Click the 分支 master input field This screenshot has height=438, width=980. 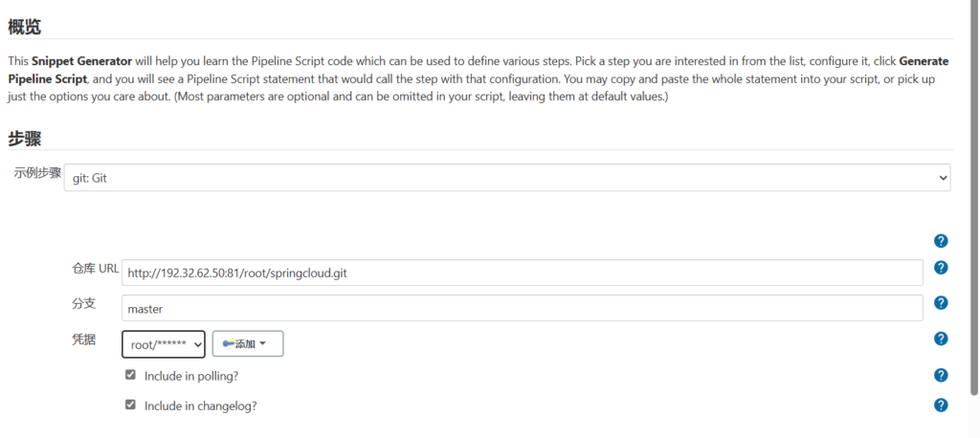522,308
